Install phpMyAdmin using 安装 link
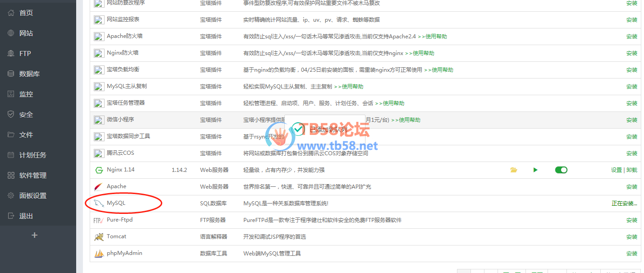 [x=632, y=254]
